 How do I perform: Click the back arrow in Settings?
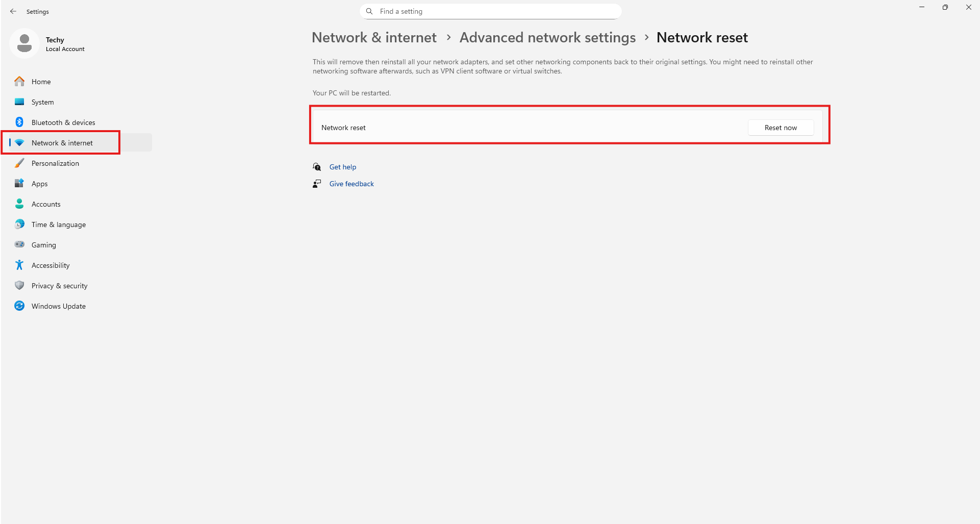(13, 11)
